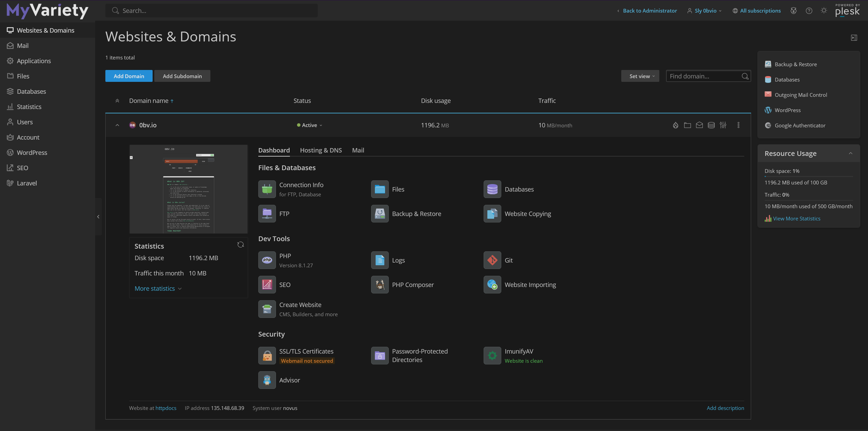Open the View More Statistics link
868x431 pixels.
click(x=796, y=219)
